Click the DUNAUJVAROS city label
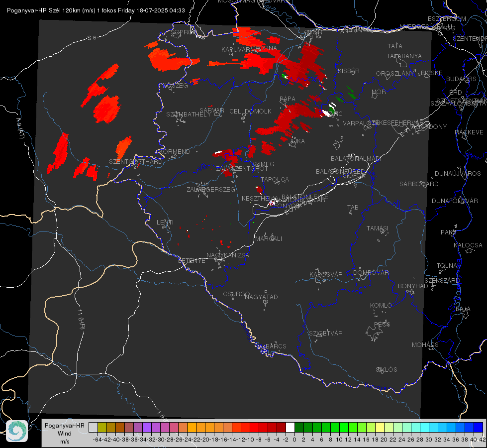The height and width of the screenshot is (448, 487). [x=458, y=174]
